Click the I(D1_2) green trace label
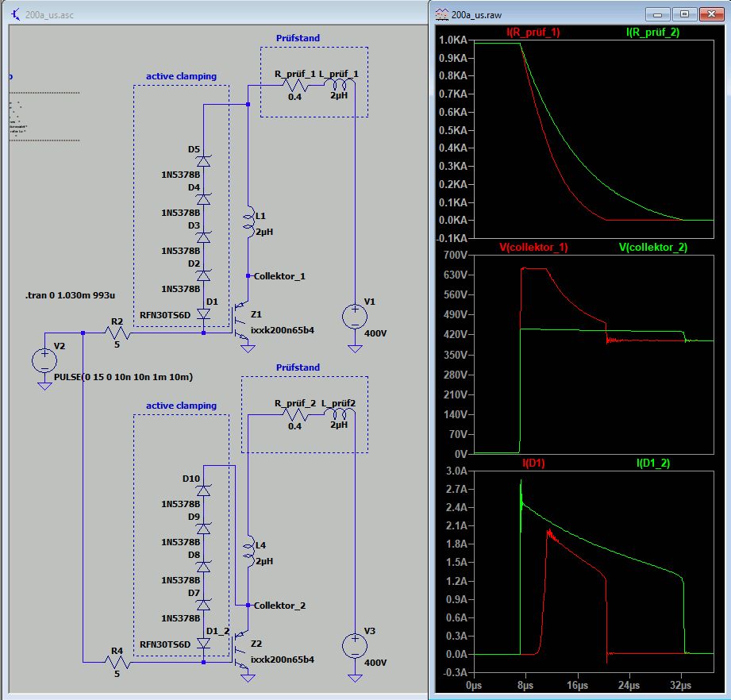The height and width of the screenshot is (700, 731). click(652, 462)
